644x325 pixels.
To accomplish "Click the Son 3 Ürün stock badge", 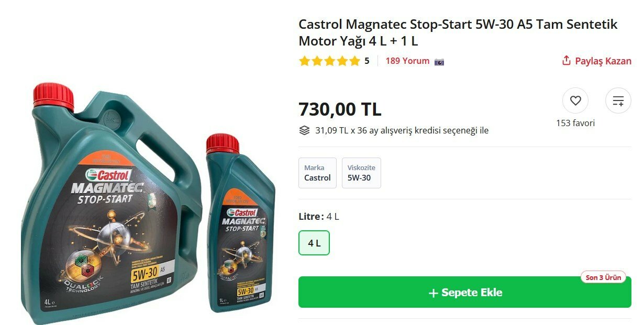I will coord(604,277).
